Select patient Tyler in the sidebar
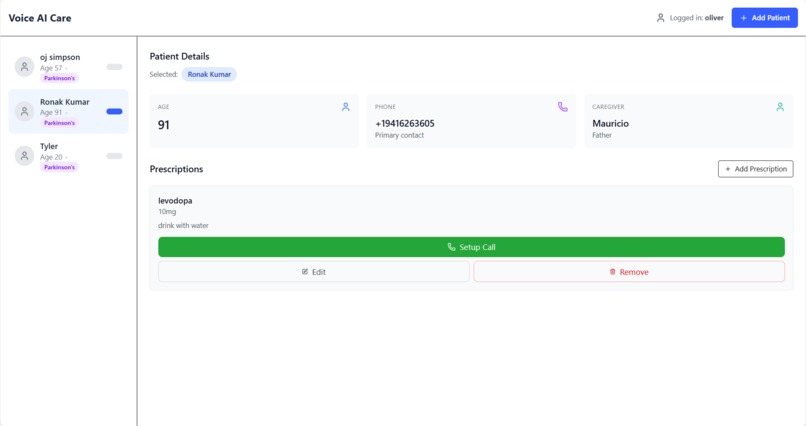806x426 pixels. (68, 156)
